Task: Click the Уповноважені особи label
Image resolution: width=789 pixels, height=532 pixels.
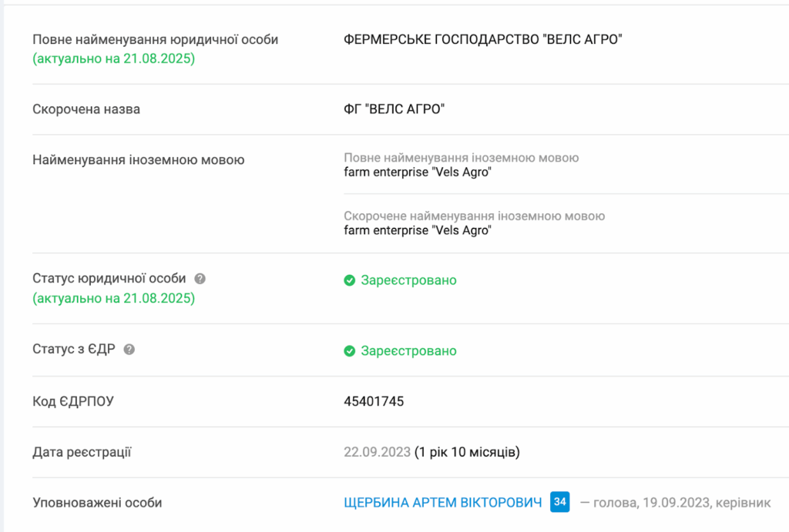Action: click(97, 503)
